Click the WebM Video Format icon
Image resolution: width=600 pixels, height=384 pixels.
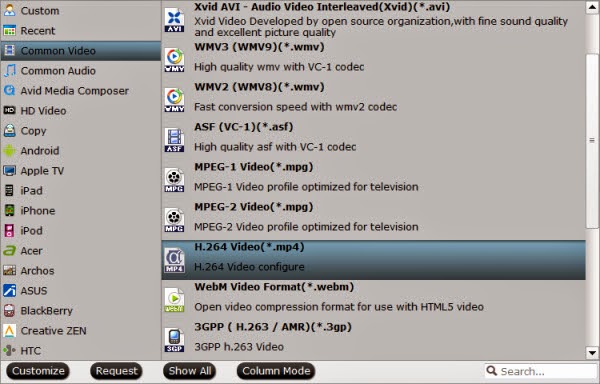coord(174,300)
